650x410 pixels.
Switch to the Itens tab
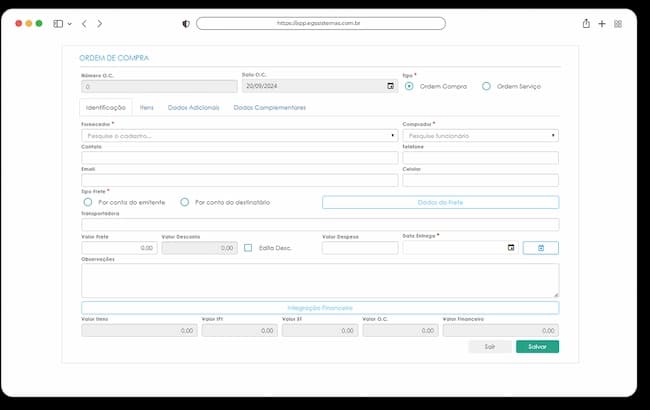coord(146,108)
